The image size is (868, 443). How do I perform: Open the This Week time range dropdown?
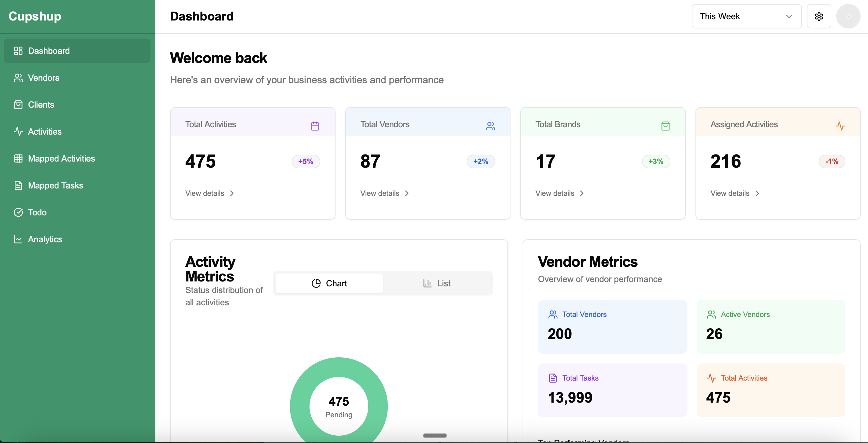point(746,16)
